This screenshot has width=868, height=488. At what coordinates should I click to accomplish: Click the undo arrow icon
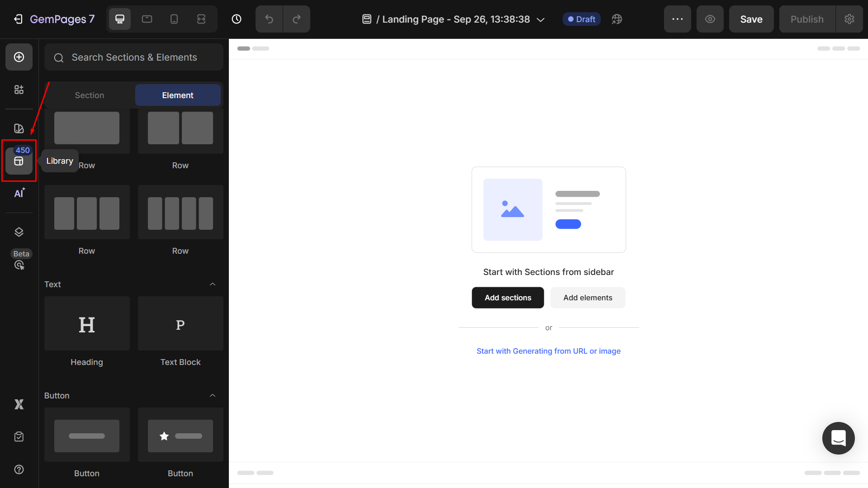(x=269, y=19)
